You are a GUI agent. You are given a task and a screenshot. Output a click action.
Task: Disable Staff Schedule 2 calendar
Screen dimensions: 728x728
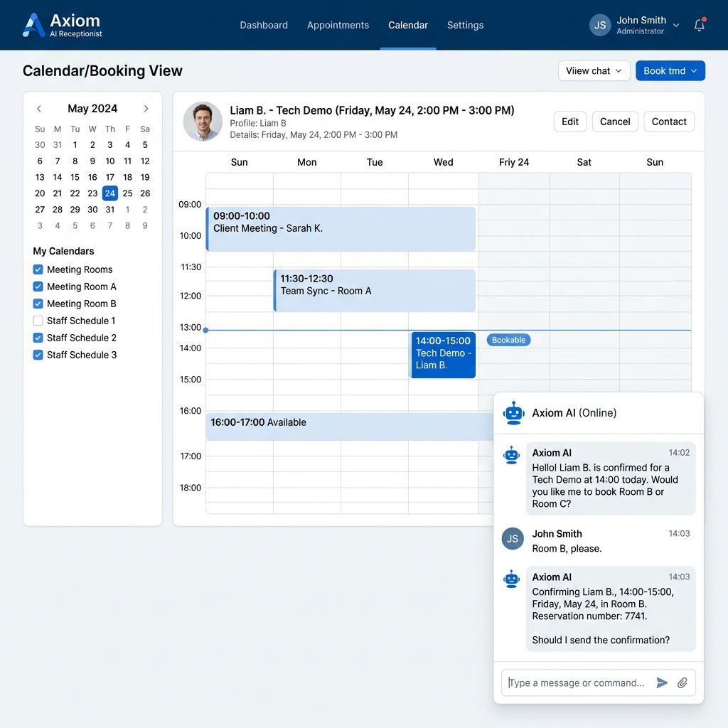click(x=38, y=338)
